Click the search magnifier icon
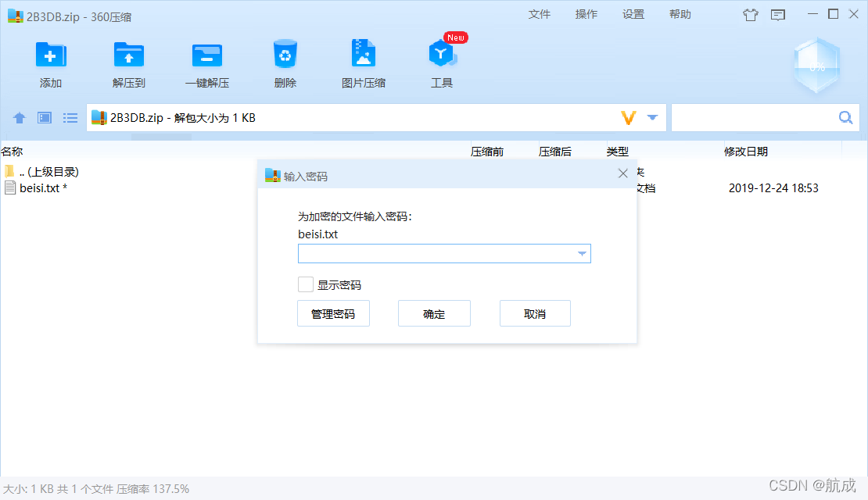The height and width of the screenshot is (500, 868). (x=845, y=117)
